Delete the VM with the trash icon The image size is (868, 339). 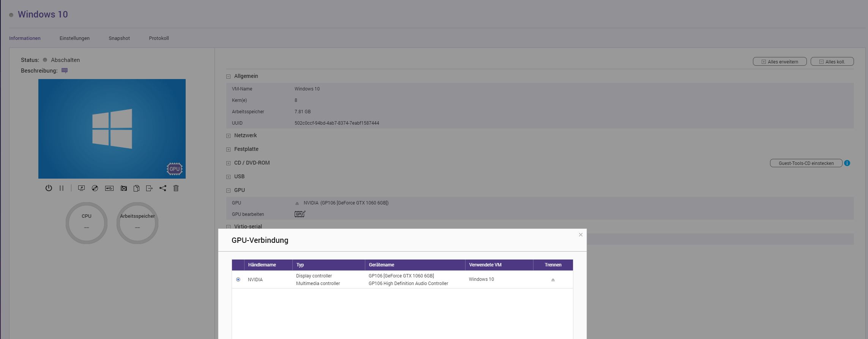coord(176,188)
